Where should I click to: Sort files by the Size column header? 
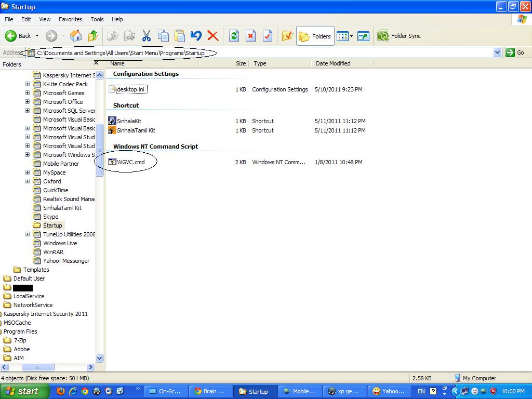pyautogui.click(x=224, y=63)
